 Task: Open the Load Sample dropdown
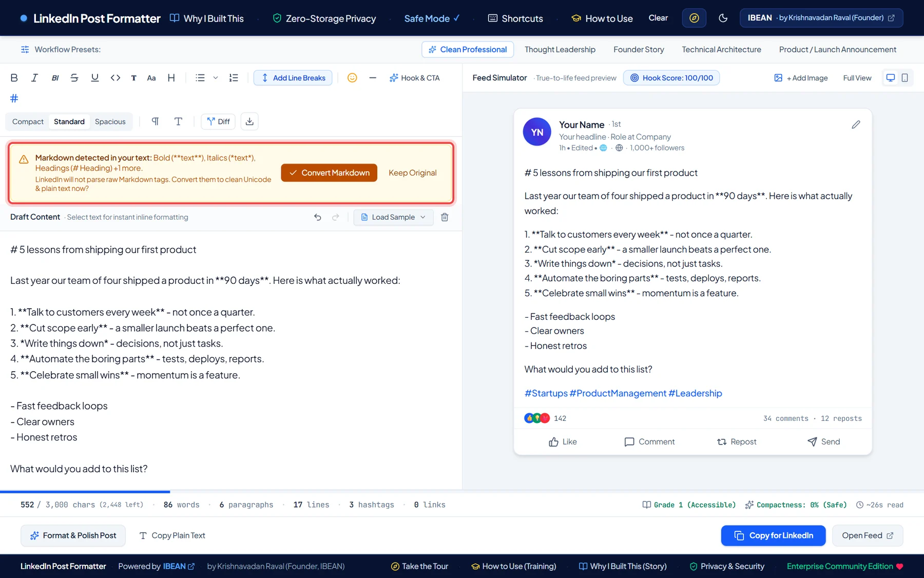(393, 217)
